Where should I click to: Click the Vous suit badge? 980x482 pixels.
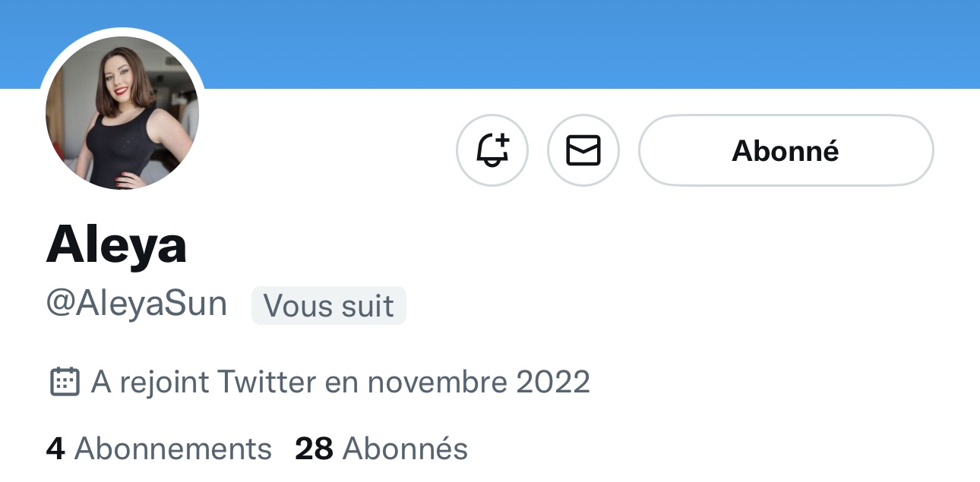coord(328,305)
